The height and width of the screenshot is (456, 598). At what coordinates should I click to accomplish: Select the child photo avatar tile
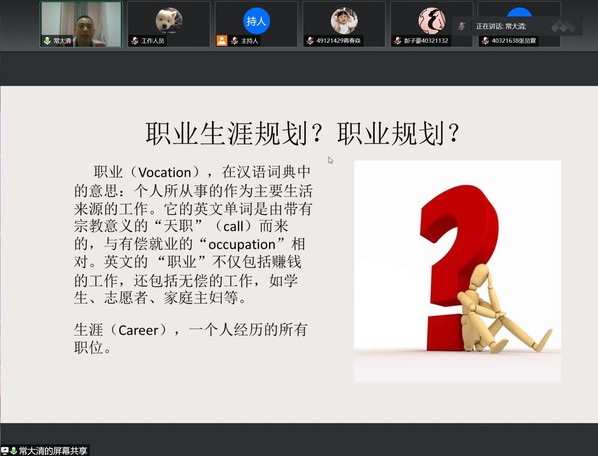pos(344,21)
